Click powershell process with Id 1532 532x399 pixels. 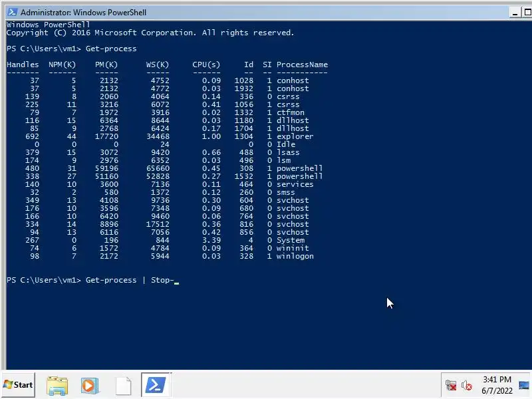299,176
